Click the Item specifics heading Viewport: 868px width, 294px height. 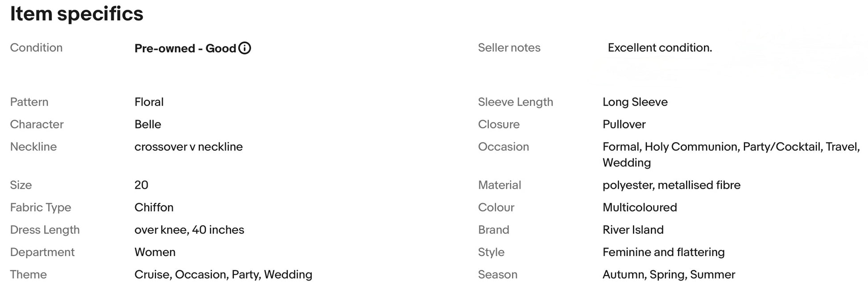point(77,14)
